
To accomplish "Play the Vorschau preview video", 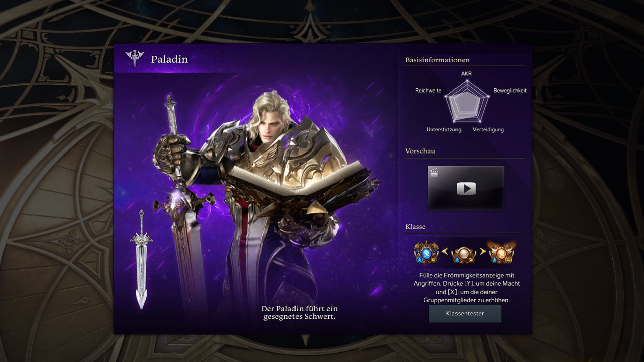I will tap(466, 188).
